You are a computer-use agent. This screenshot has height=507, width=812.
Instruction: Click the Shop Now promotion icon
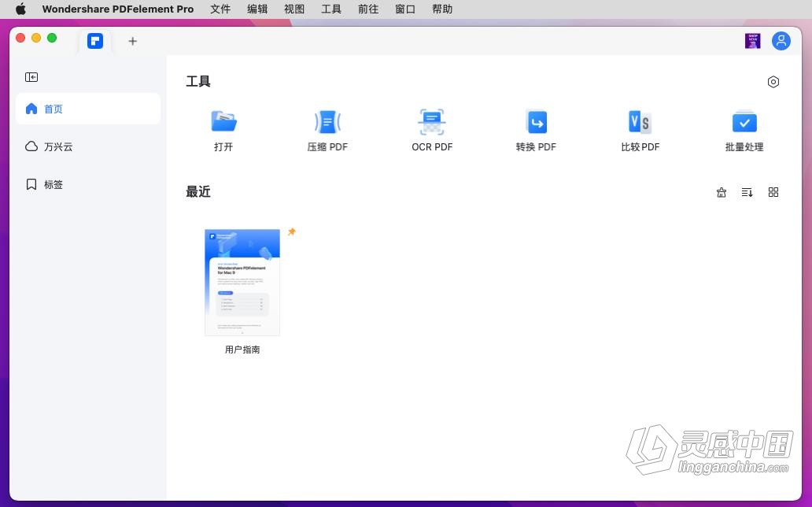point(752,41)
